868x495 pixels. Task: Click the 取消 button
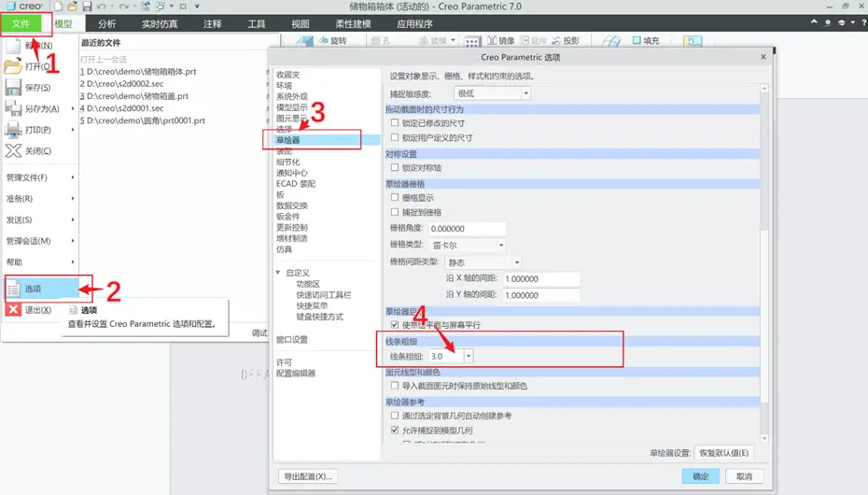(744, 476)
